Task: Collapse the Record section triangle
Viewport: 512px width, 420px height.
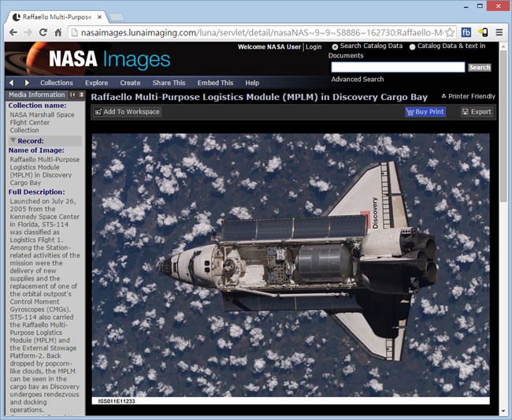Action: tap(13, 140)
